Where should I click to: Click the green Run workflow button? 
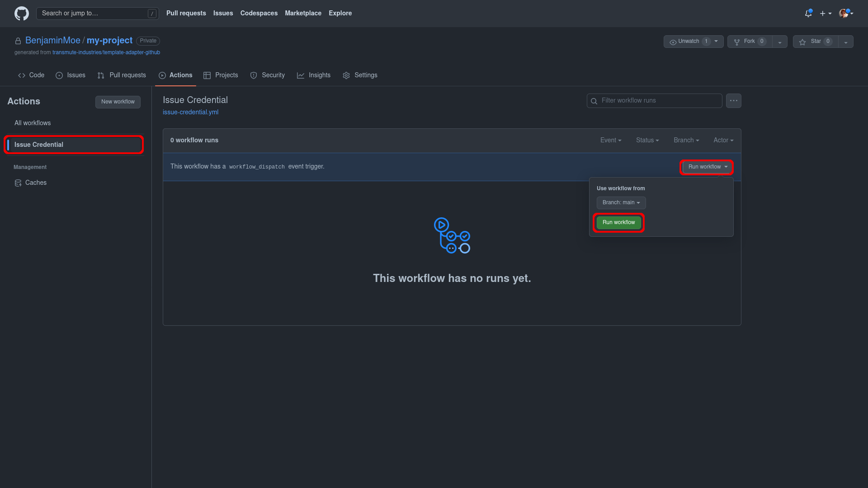coord(618,223)
